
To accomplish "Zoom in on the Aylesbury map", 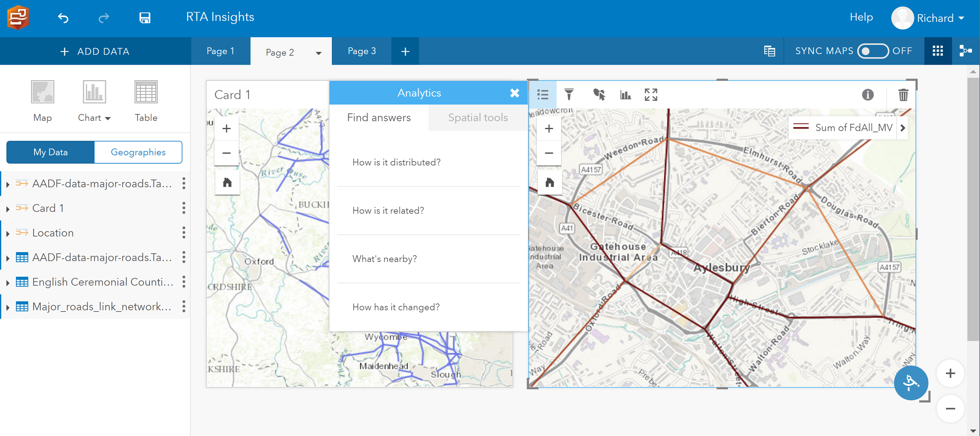I will point(549,128).
